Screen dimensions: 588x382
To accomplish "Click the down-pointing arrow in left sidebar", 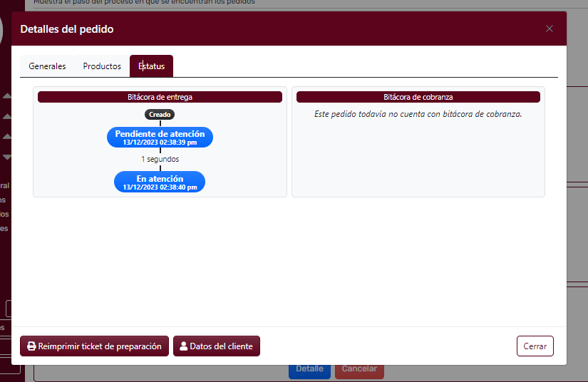I will click(7, 157).
